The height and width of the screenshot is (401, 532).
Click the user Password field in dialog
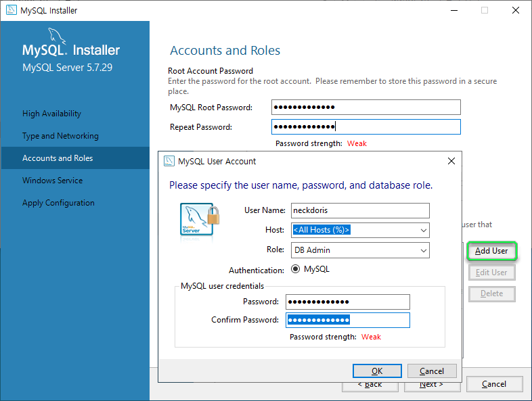348,302
